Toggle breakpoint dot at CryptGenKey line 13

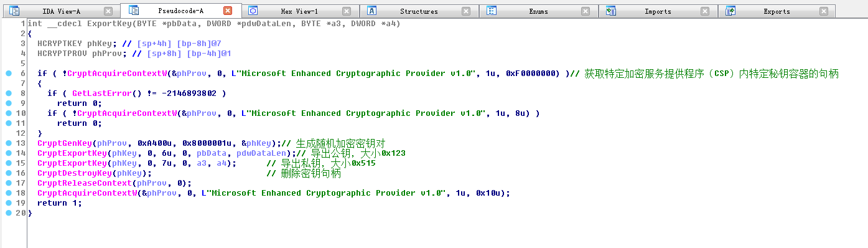[8, 143]
